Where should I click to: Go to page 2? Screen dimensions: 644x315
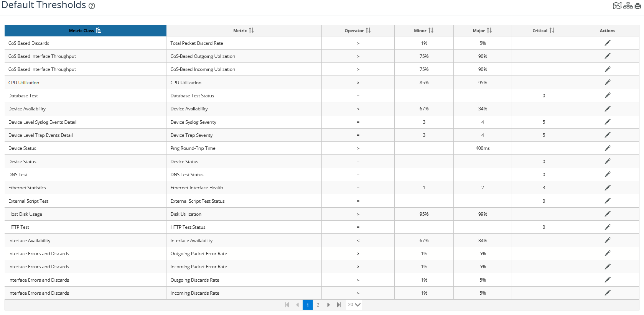pyautogui.click(x=318, y=305)
